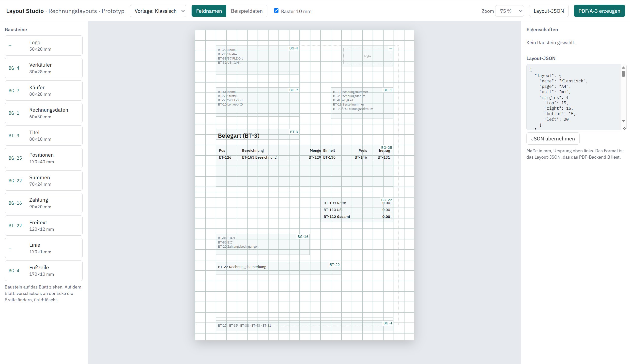This screenshot has width=630, height=364.
Task: Click the BT-1 Rechnungsnummer field text
Action: pos(350,92)
